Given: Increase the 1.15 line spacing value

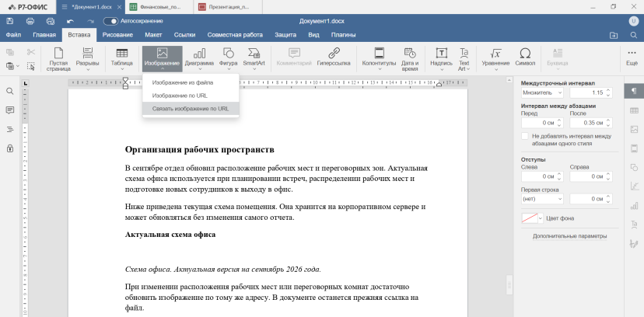Looking at the screenshot, I should pos(608,90).
